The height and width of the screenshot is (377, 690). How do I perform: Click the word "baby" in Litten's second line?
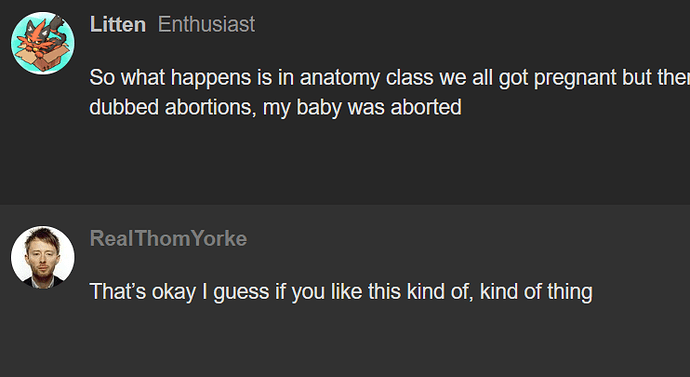(319, 108)
